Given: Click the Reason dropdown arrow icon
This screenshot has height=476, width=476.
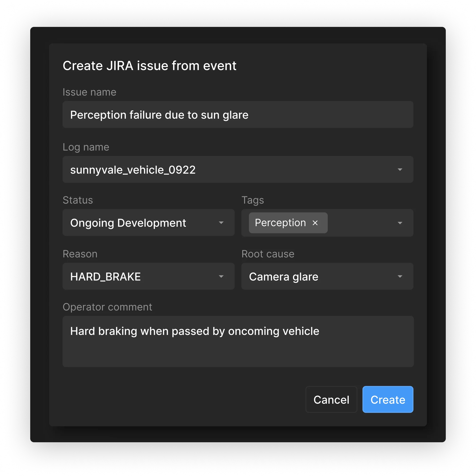Looking at the screenshot, I should pyautogui.click(x=221, y=276).
